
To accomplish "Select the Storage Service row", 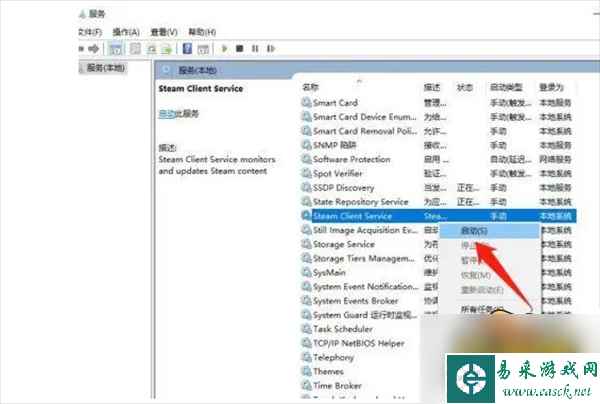I will 344,244.
